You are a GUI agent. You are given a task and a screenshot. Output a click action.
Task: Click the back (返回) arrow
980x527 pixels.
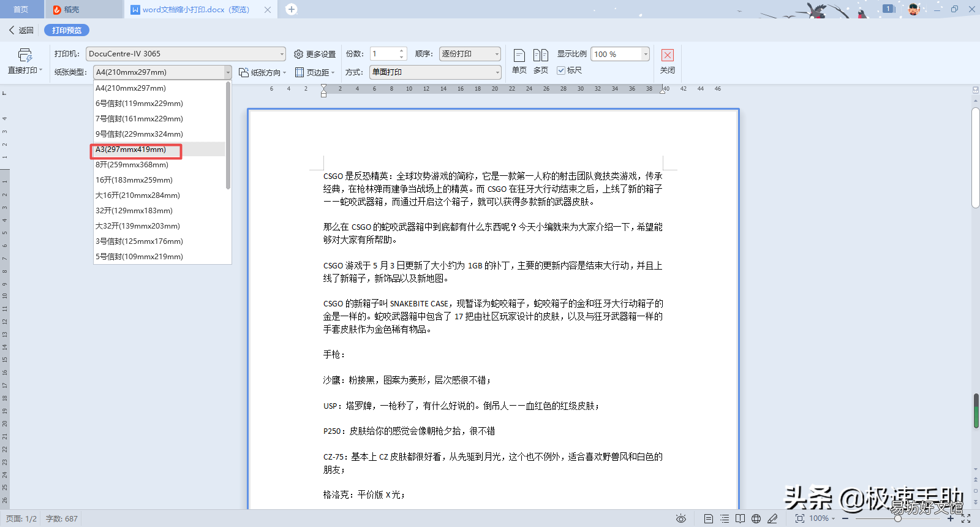[12, 30]
